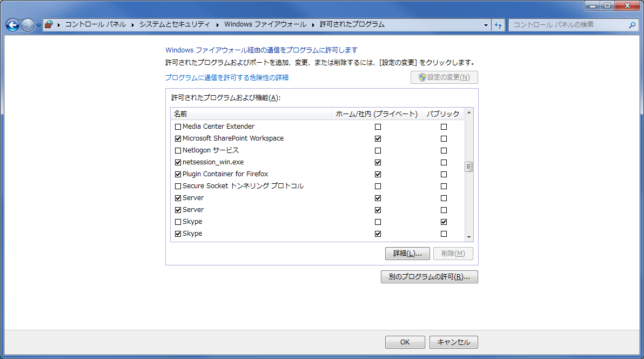
Task: Click list scrollbar down arrow
Action: (x=468, y=237)
